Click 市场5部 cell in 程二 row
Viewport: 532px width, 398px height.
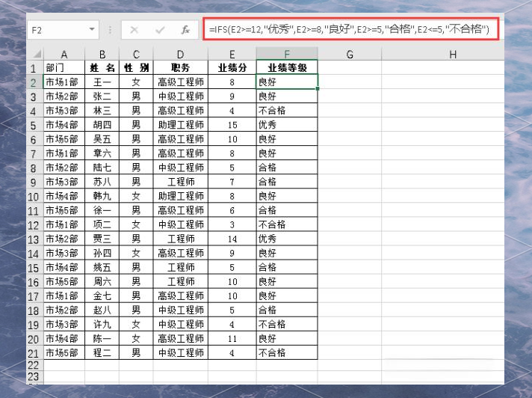64,353
